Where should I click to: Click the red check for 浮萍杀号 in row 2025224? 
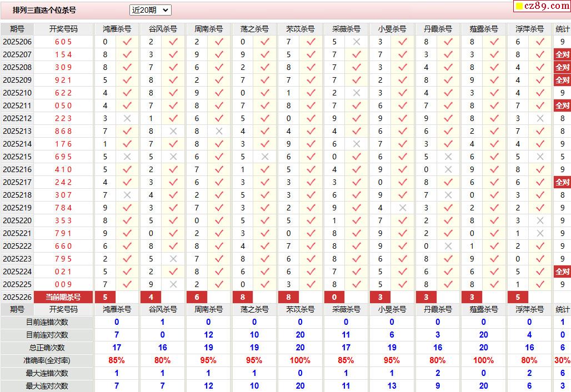pyautogui.click(x=540, y=272)
